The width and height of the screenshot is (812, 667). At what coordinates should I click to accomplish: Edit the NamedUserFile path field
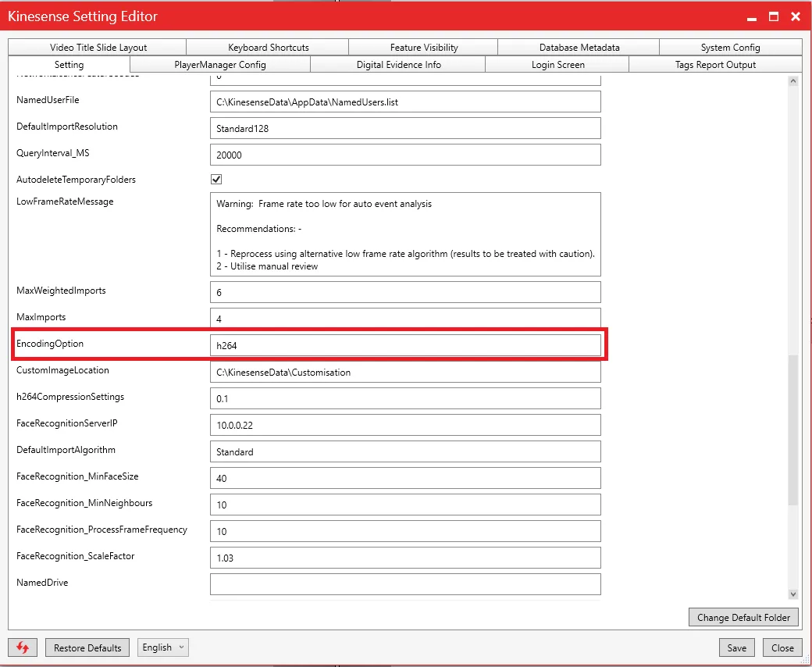405,102
